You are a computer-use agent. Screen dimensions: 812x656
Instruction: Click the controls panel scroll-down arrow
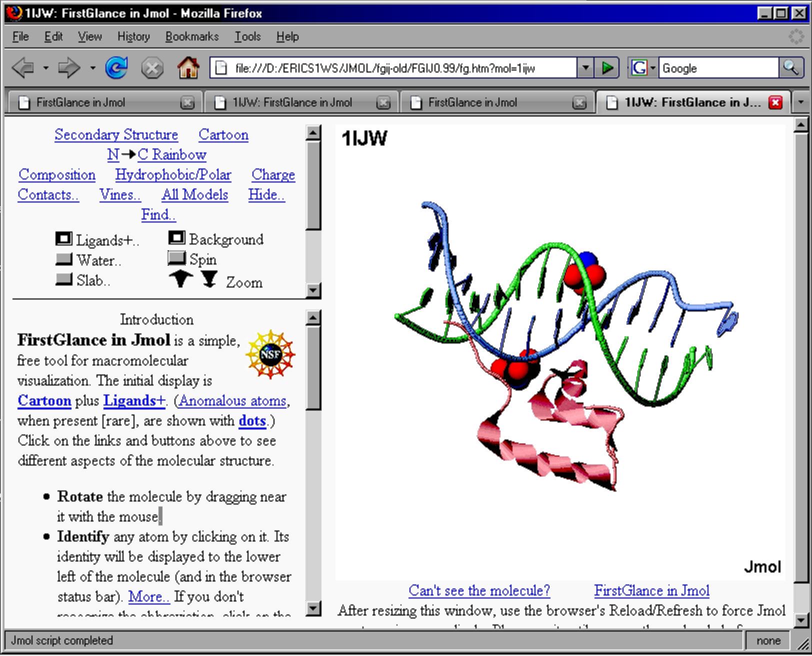(x=313, y=290)
